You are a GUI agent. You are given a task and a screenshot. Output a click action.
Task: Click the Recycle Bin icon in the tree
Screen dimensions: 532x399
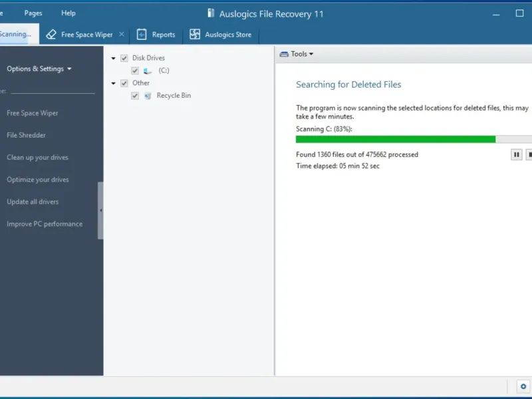(x=148, y=96)
